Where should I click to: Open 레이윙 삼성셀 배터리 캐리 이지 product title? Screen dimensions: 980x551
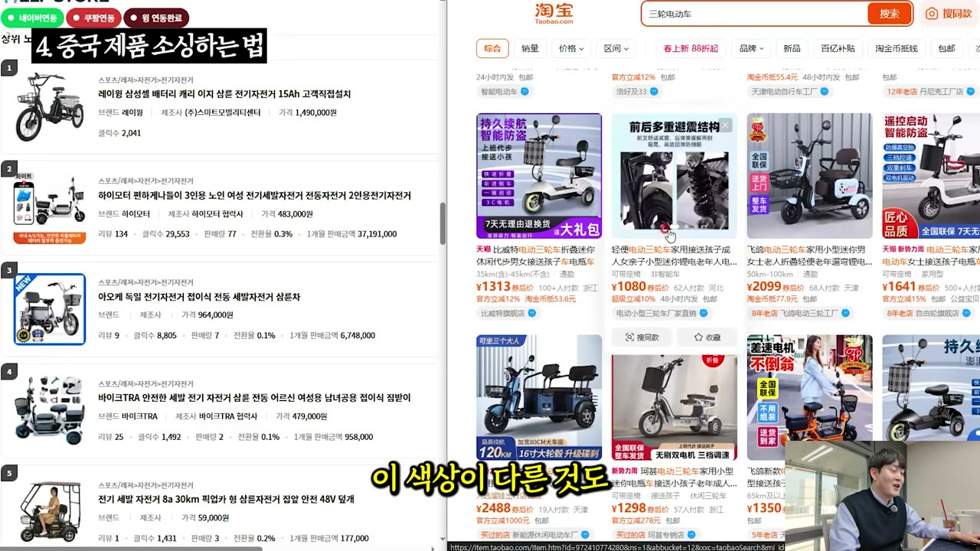[x=224, y=94]
